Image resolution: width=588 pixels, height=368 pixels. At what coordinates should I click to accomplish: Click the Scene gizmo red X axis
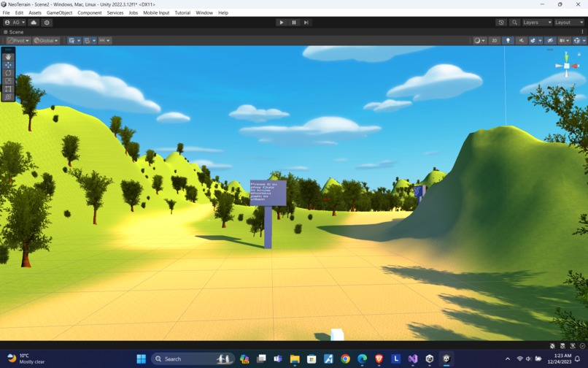point(575,66)
